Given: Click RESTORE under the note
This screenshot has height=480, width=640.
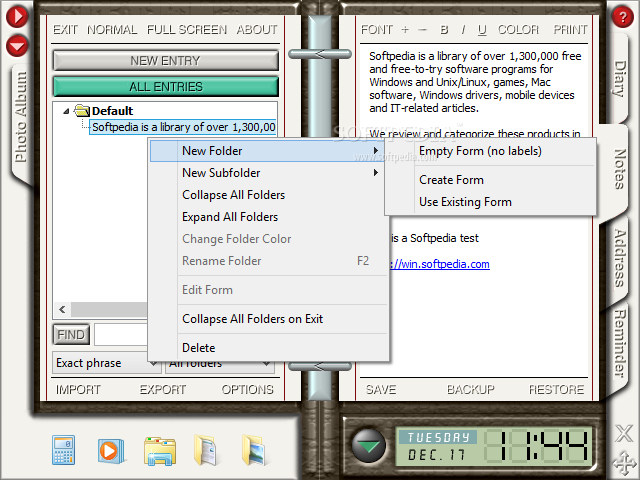Looking at the screenshot, I should (556, 389).
